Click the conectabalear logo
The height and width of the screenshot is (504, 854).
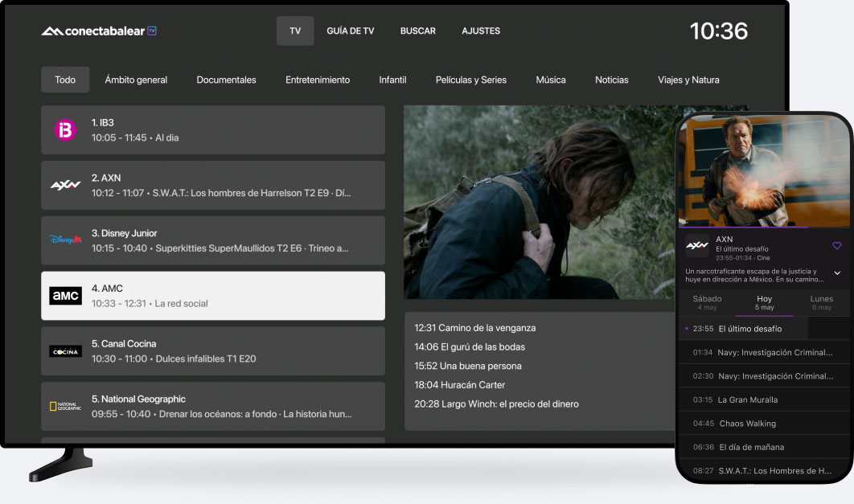point(99,31)
